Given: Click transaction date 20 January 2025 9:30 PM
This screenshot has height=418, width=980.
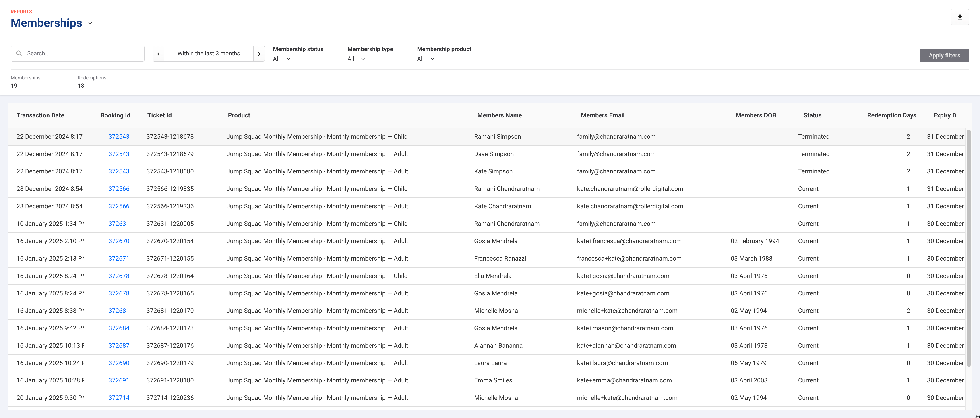Looking at the screenshot, I should [50, 398].
